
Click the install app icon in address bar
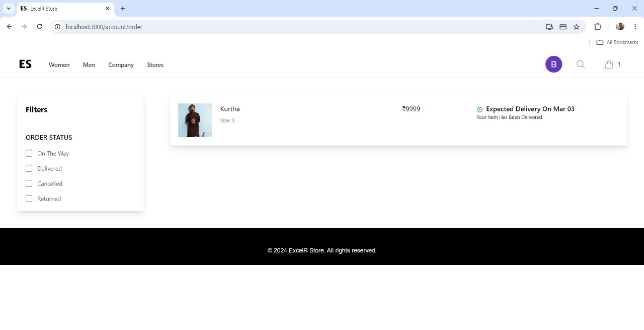point(549,27)
